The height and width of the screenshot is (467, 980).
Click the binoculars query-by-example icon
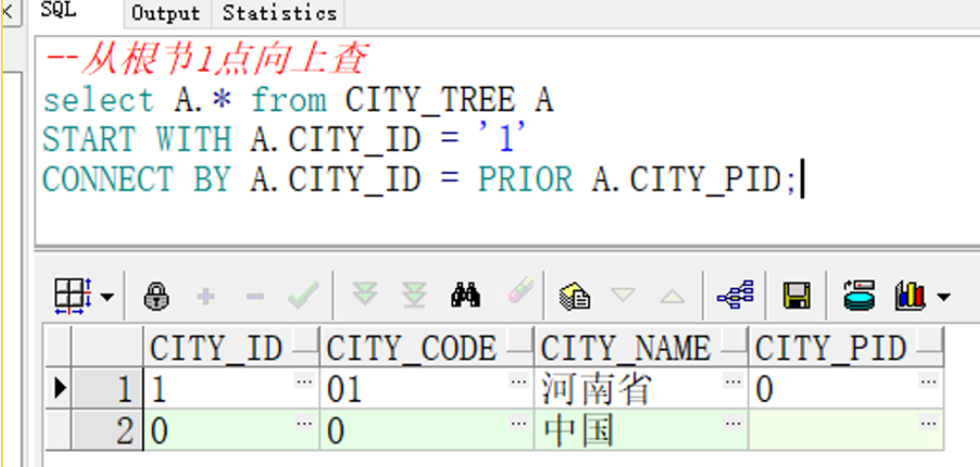[466, 295]
